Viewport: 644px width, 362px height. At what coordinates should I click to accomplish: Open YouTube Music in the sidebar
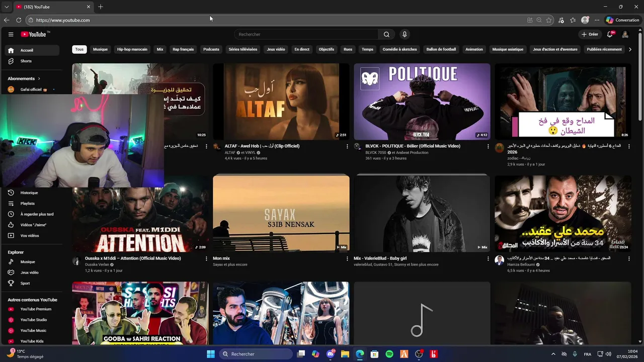coord(32,330)
